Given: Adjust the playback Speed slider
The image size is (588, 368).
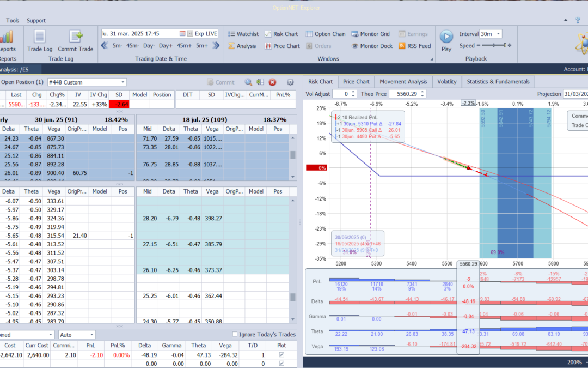Looking at the screenshot, I should point(494,45).
